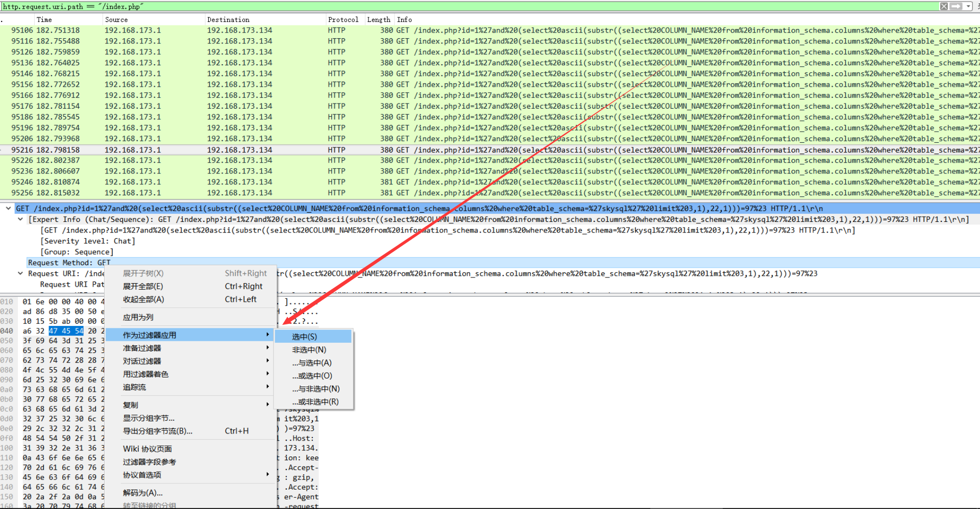This screenshot has height=509, width=980.
Task: Collapse the Request URI tree node
Action: tap(20, 273)
